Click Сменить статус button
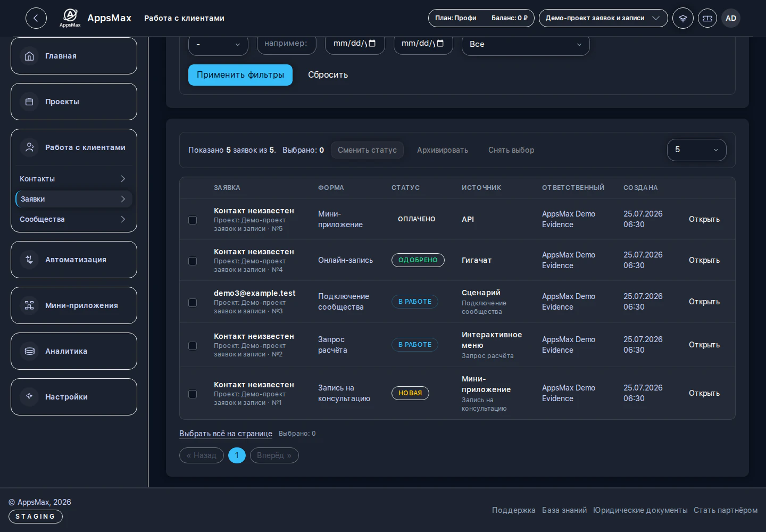 pyautogui.click(x=367, y=150)
